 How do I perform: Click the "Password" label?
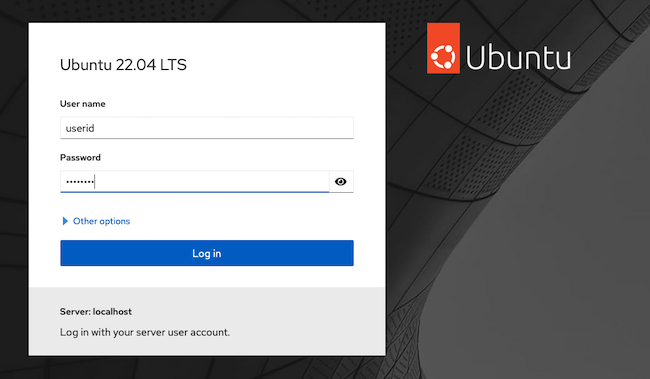pos(80,158)
